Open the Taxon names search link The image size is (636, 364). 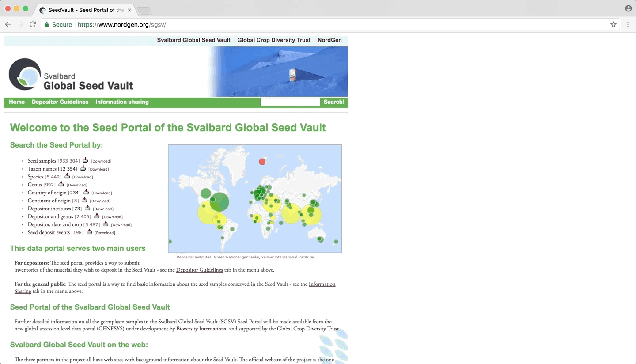(42, 169)
